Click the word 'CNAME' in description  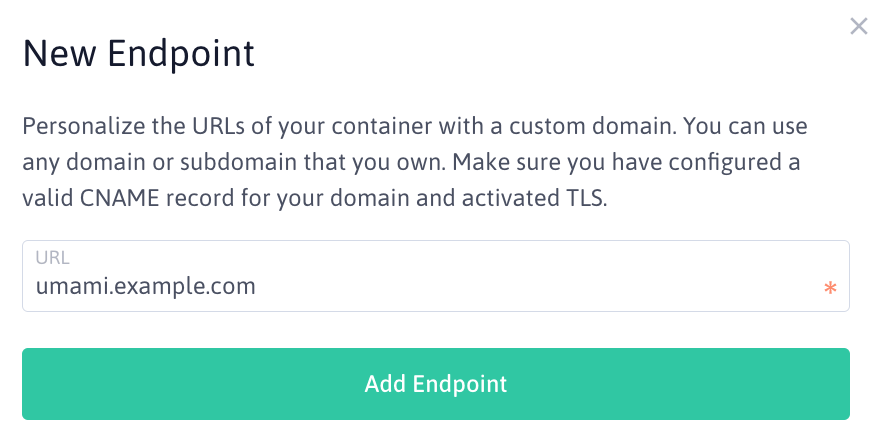pos(120,198)
